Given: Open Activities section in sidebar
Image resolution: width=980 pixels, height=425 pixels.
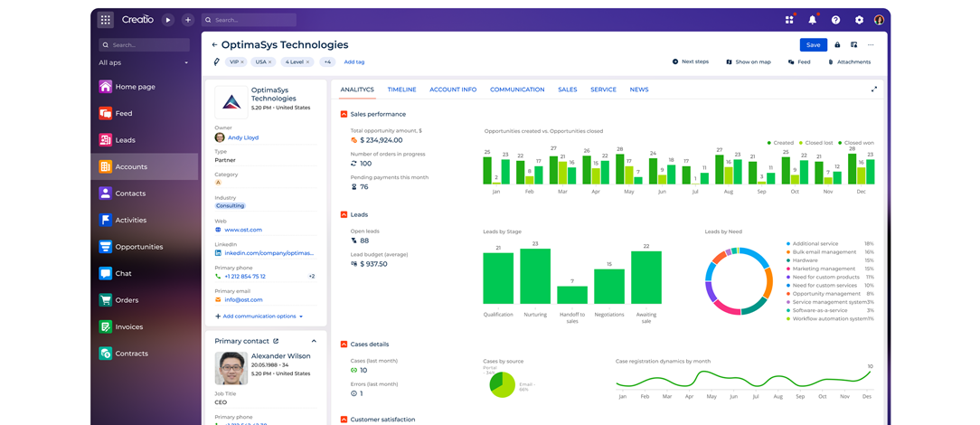Looking at the screenshot, I should click(145, 220).
